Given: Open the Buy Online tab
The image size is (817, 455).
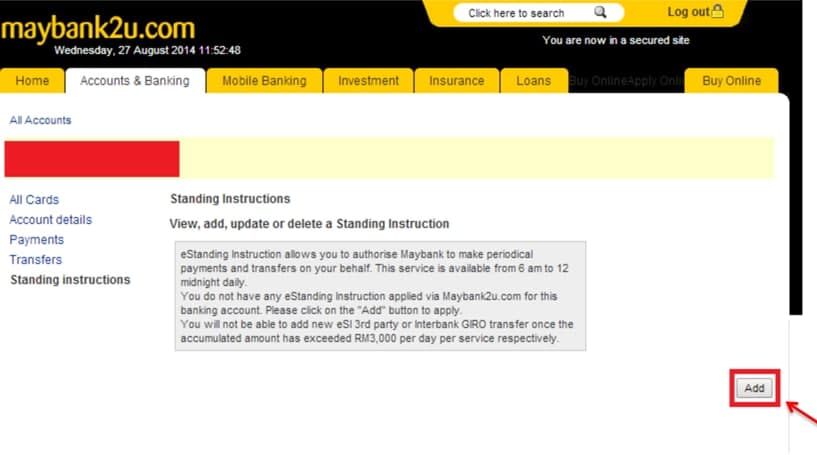Looking at the screenshot, I should (x=732, y=81).
